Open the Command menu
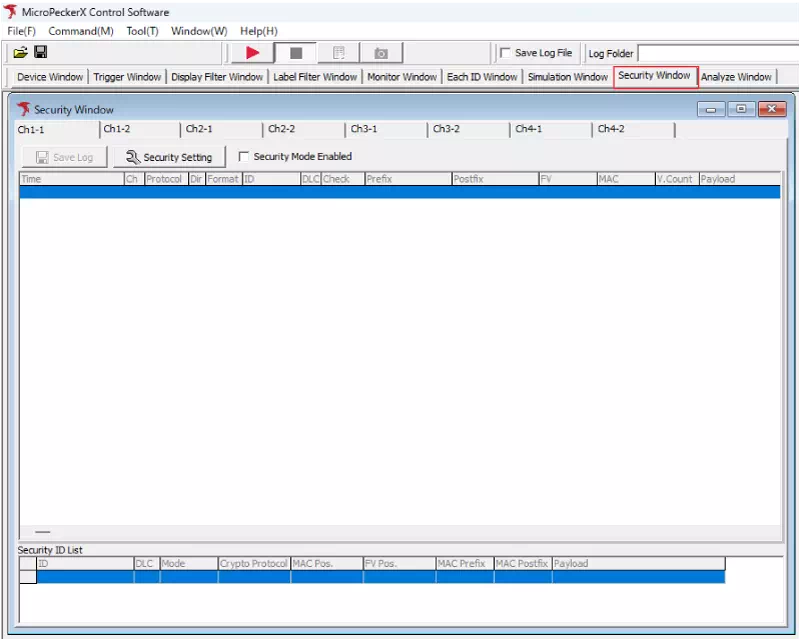This screenshot has height=639, width=800. pyautogui.click(x=80, y=31)
